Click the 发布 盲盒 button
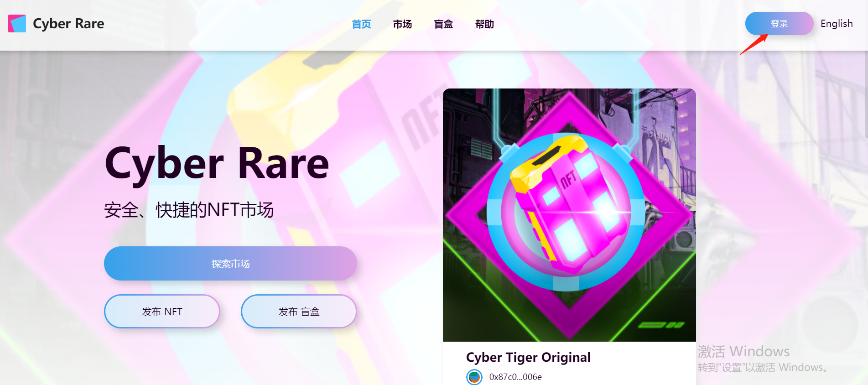The width and height of the screenshot is (868, 385). point(299,312)
